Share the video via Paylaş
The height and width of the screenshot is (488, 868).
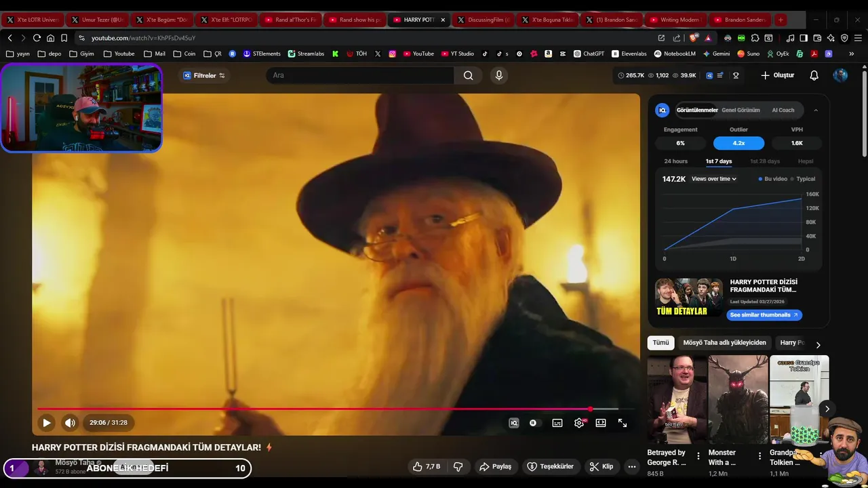(x=496, y=466)
